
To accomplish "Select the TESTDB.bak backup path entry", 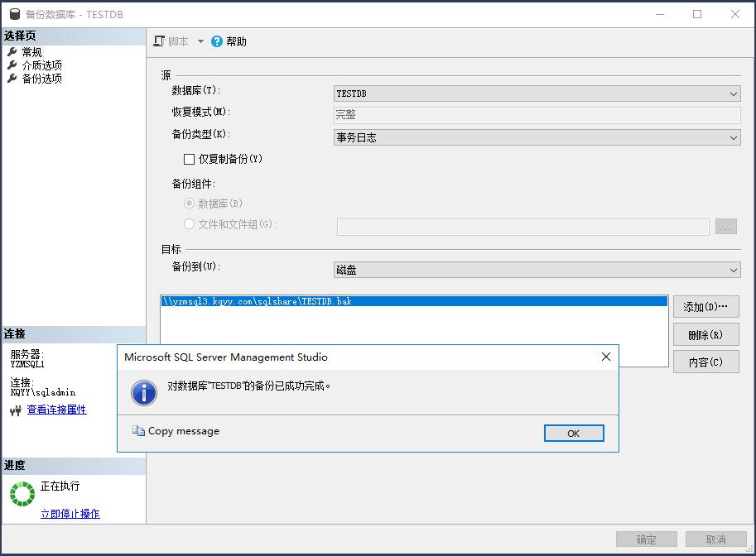I will [x=258, y=302].
